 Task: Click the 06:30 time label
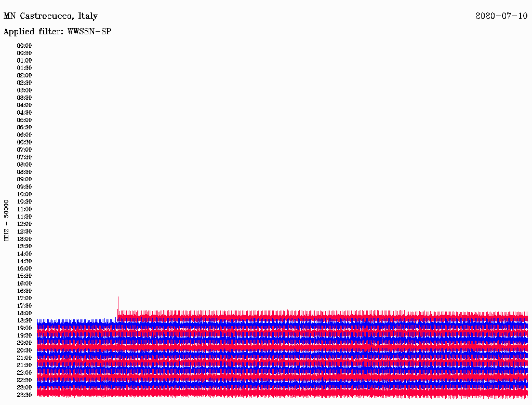coord(24,142)
